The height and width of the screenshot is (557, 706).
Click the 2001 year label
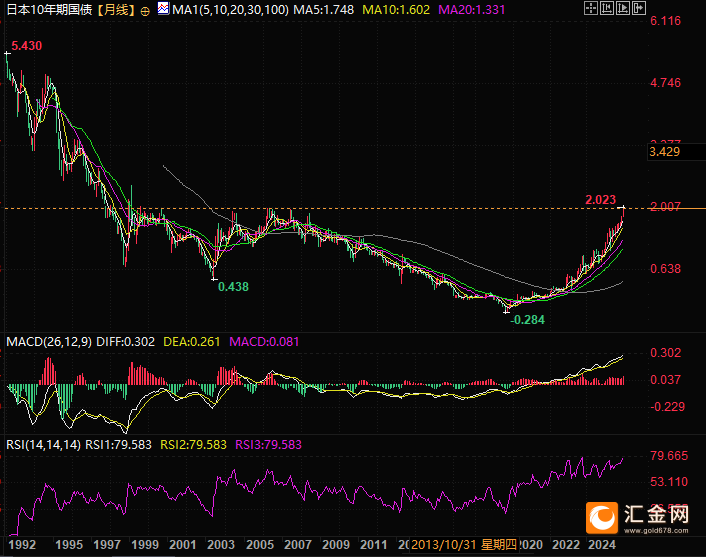pos(183,545)
